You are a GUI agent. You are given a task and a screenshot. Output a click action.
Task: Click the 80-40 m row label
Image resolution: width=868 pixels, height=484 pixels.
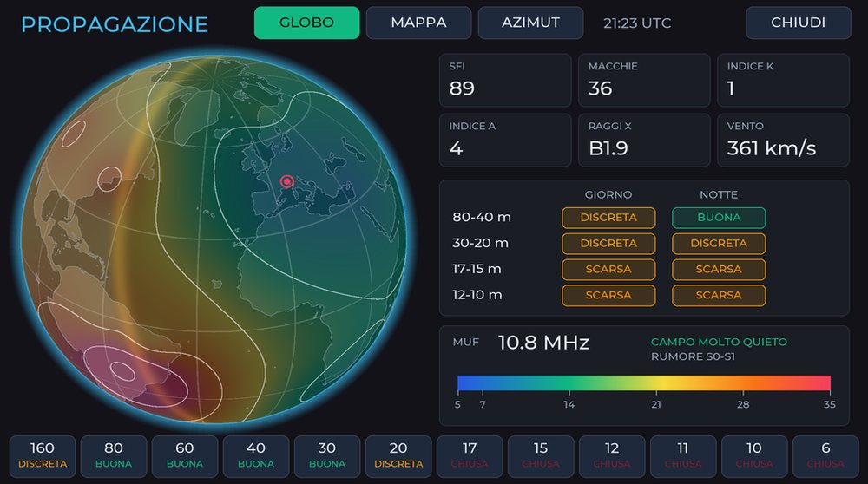[482, 217]
